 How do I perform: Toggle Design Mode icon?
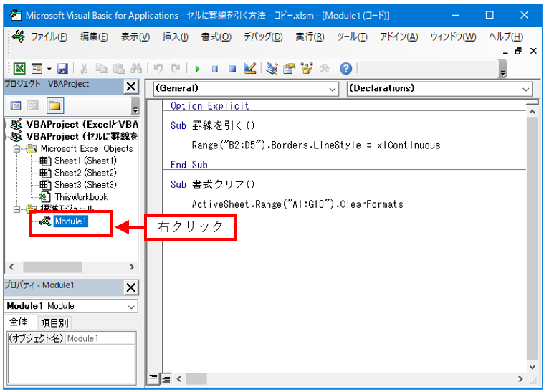[250, 68]
